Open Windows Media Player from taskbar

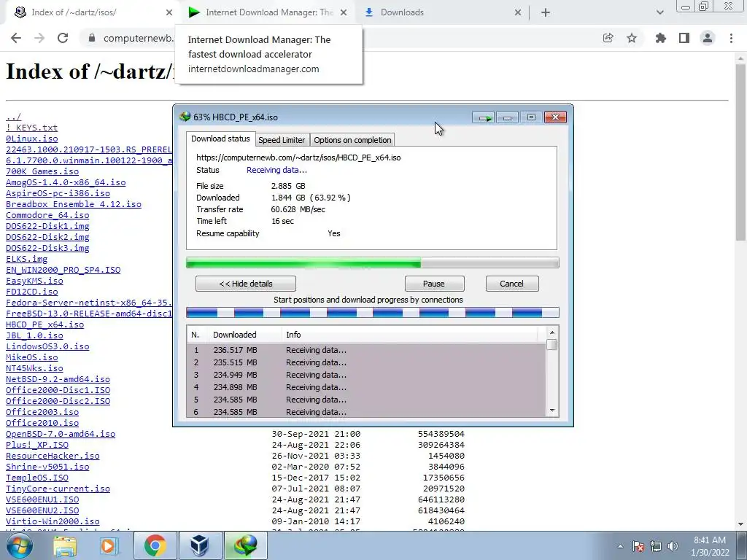tap(108, 545)
